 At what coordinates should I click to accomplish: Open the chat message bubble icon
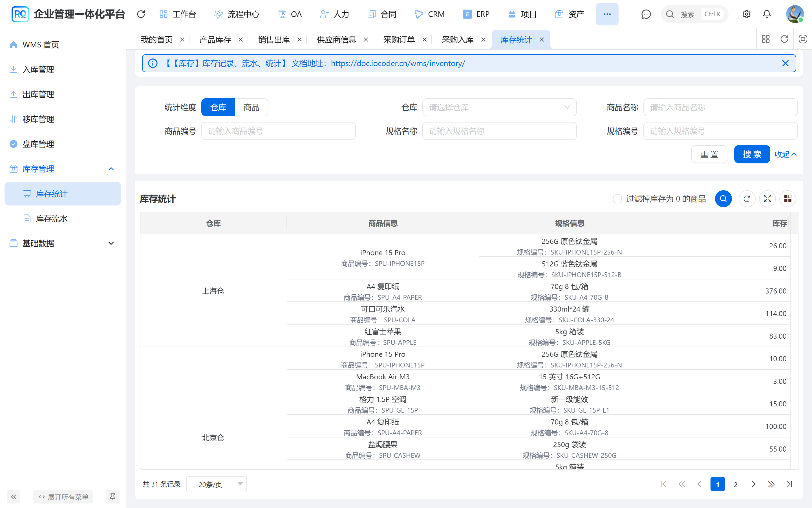point(646,14)
